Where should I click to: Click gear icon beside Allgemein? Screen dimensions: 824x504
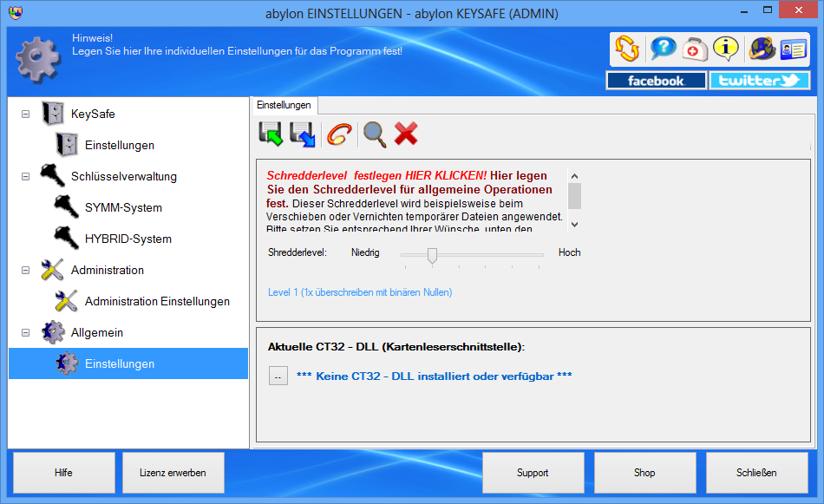click(x=53, y=332)
